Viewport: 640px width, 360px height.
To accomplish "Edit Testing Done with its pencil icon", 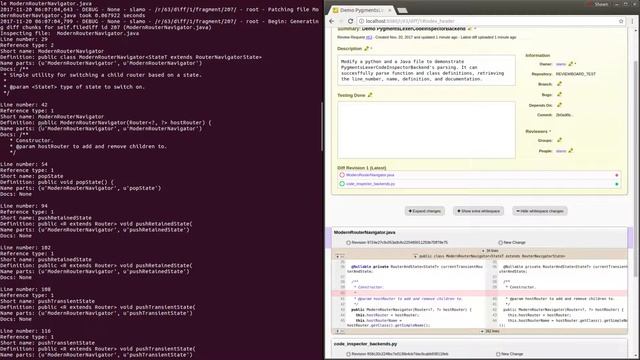I will pyautogui.click(x=370, y=95).
